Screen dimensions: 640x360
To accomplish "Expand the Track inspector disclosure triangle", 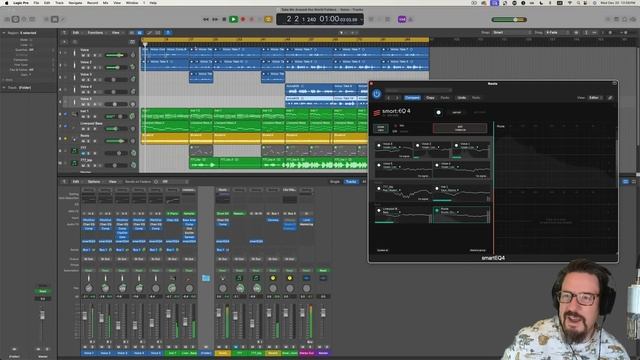I will tap(4, 87).
